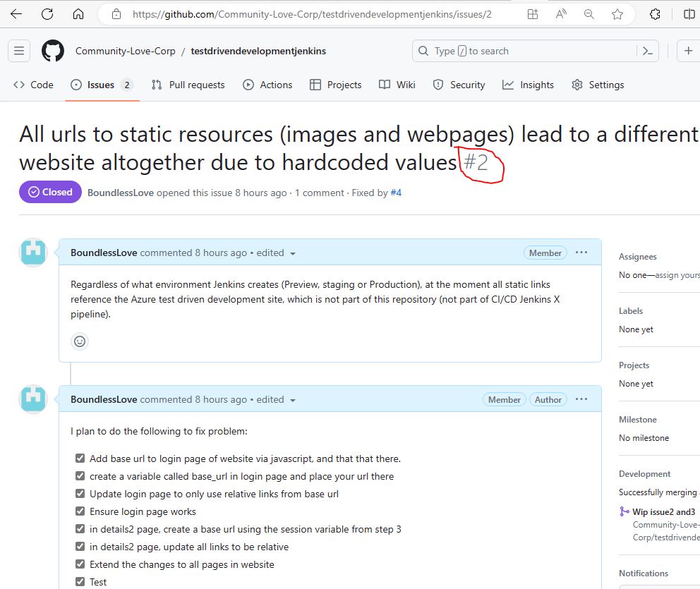Open the command palette icon
This screenshot has height=589, width=700.
tap(647, 51)
